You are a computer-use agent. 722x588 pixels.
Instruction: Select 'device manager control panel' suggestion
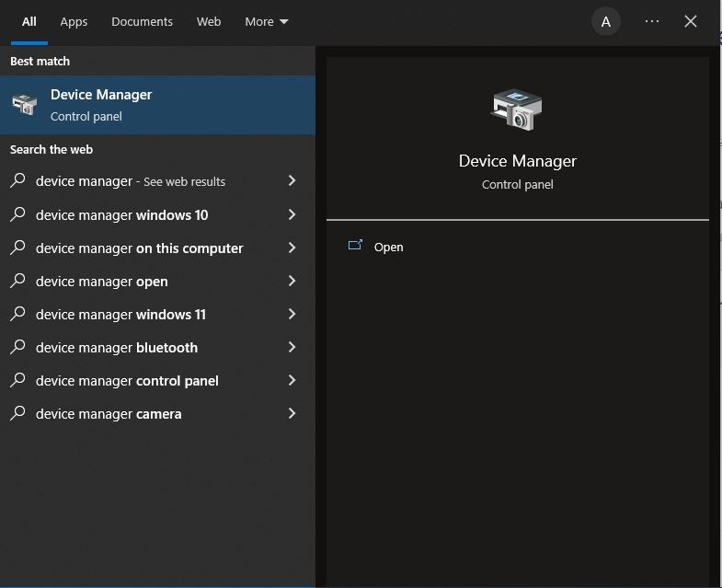coord(157,381)
